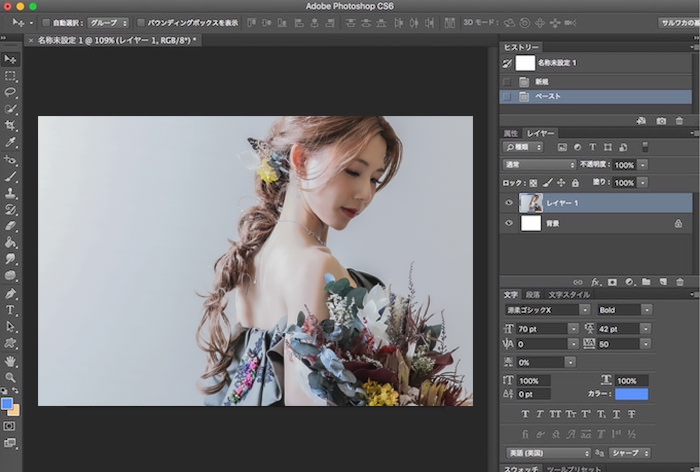
Task: Switch to the Layers tab
Action: click(540, 133)
